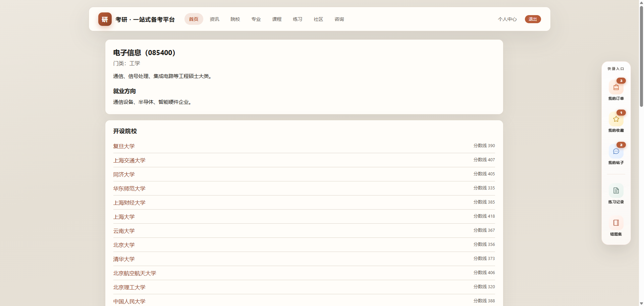
Task: Click the 快捷入口 panel title
Action: (616, 69)
